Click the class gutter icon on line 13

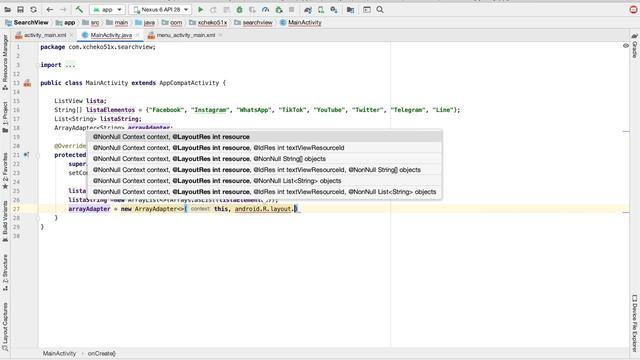(x=27, y=83)
